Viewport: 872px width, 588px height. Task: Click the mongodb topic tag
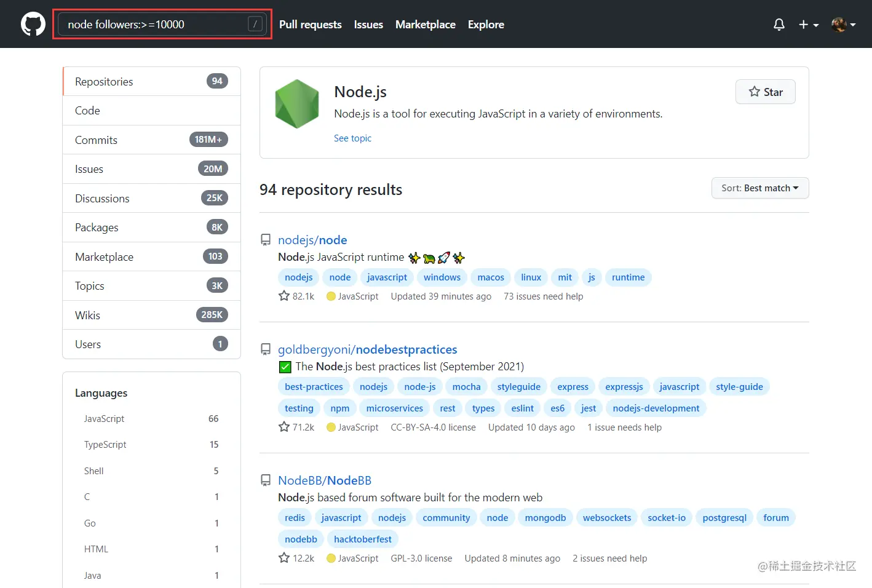click(x=545, y=518)
